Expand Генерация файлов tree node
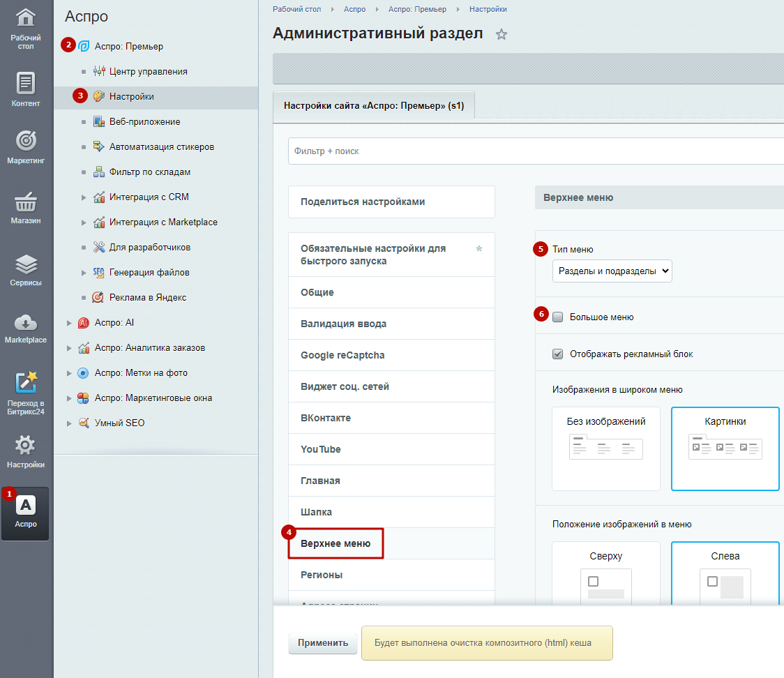 84,273
